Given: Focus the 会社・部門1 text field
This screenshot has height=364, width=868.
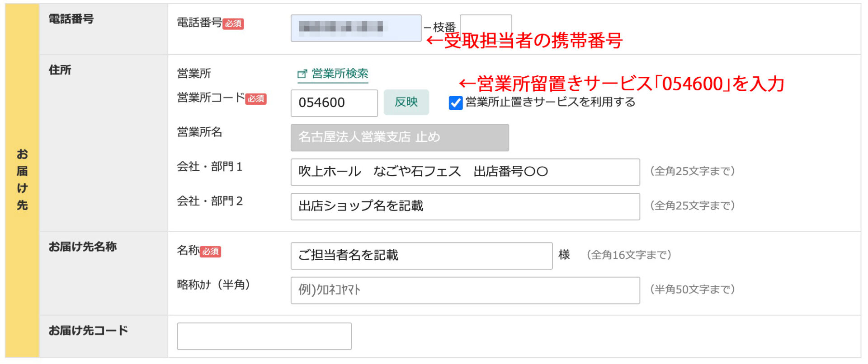Looking at the screenshot, I should click(x=465, y=172).
